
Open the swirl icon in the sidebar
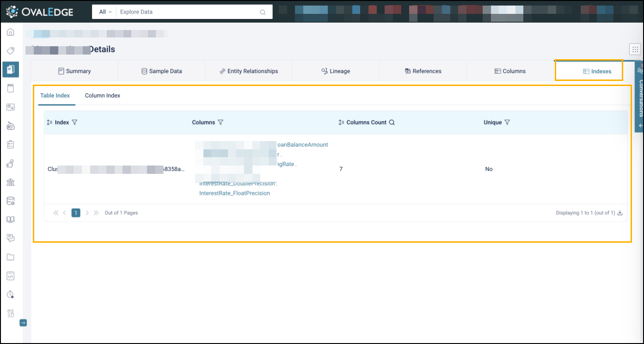[x=11, y=126]
